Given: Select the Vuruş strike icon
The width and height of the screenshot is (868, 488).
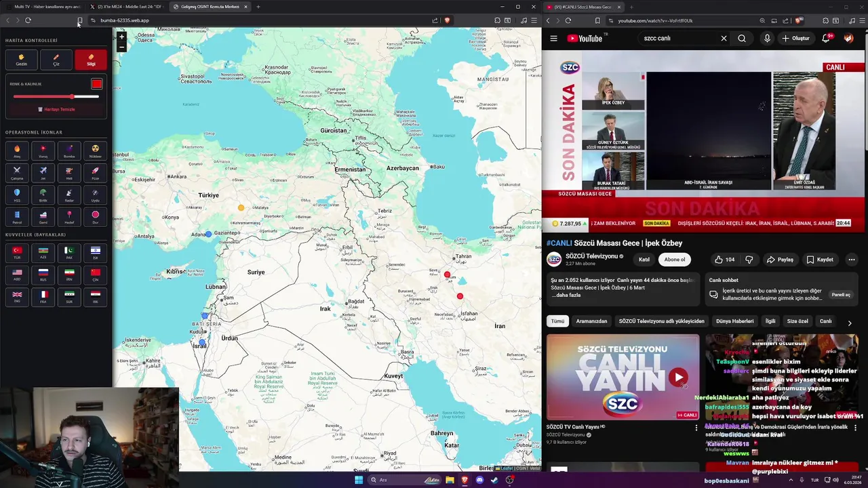Looking at the screenshot, I should (43, 151).
